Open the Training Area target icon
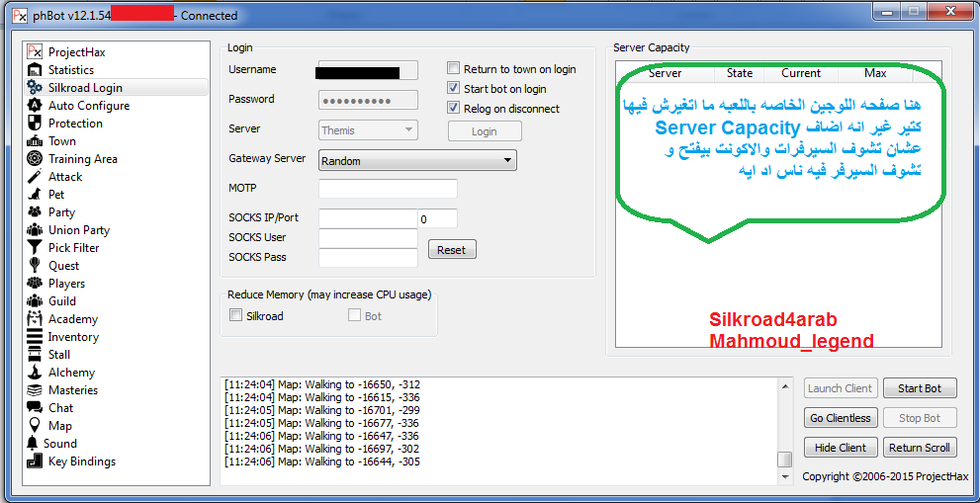This screenshot has height=503, width=980. pos(35,159)
